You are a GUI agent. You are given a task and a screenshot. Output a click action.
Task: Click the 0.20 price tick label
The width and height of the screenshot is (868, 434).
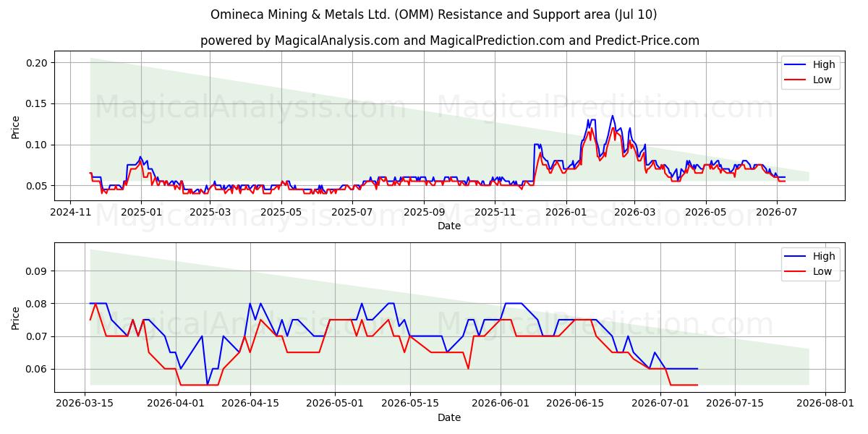(36, 63)
